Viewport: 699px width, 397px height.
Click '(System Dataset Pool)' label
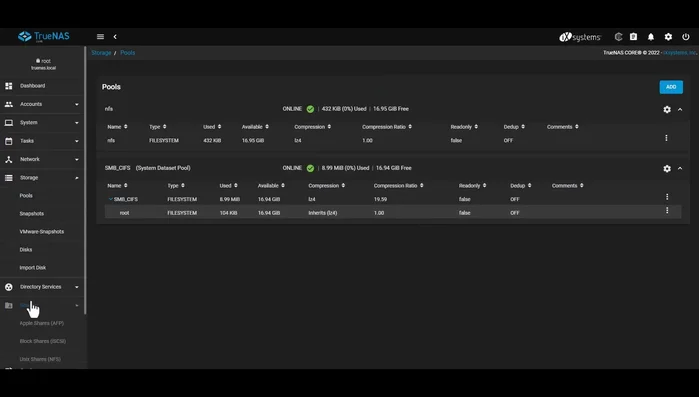tap(163, 168)
